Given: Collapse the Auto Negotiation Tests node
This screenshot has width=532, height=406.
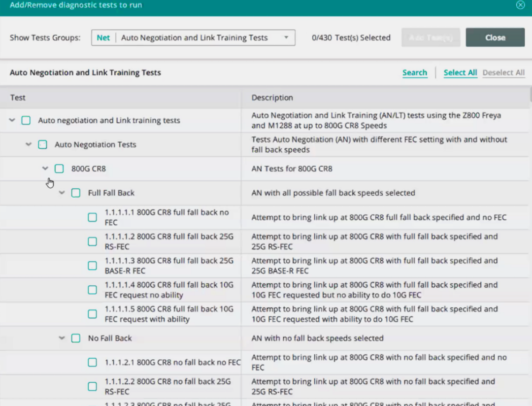Looking at the screenshot, I should click(x=29, y=144).
